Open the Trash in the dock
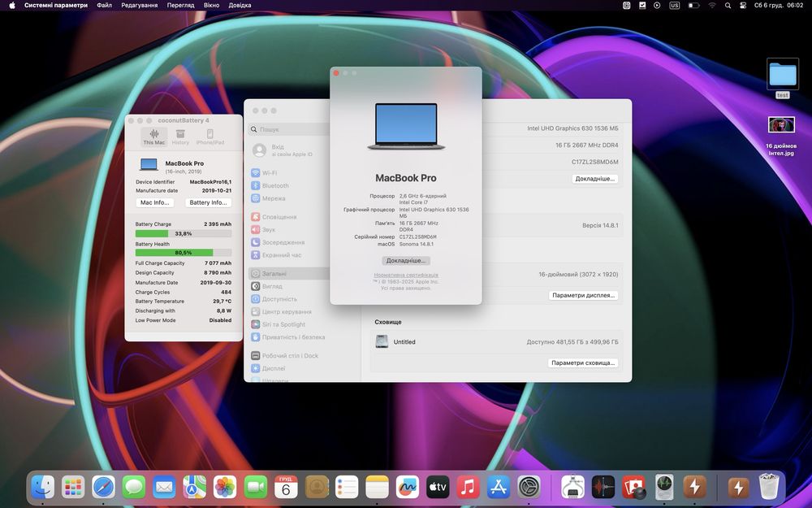812x508 pixels. click(769, 487)
